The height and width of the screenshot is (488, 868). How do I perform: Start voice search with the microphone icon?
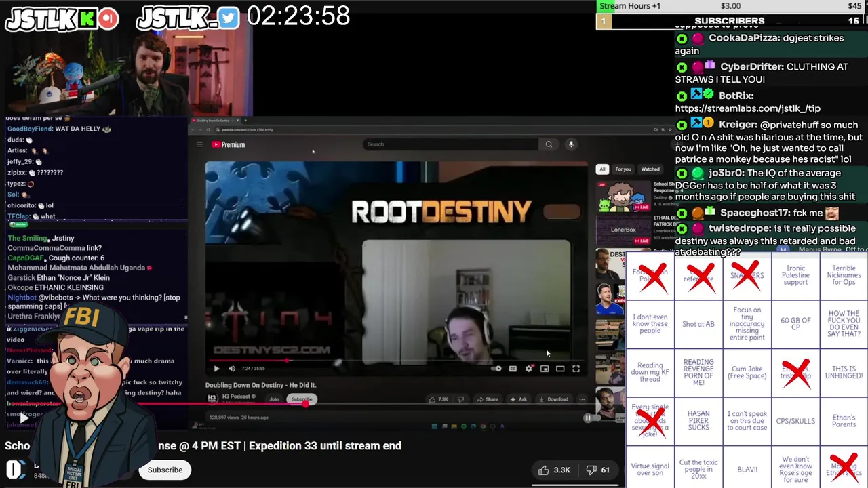click(571, 144)
